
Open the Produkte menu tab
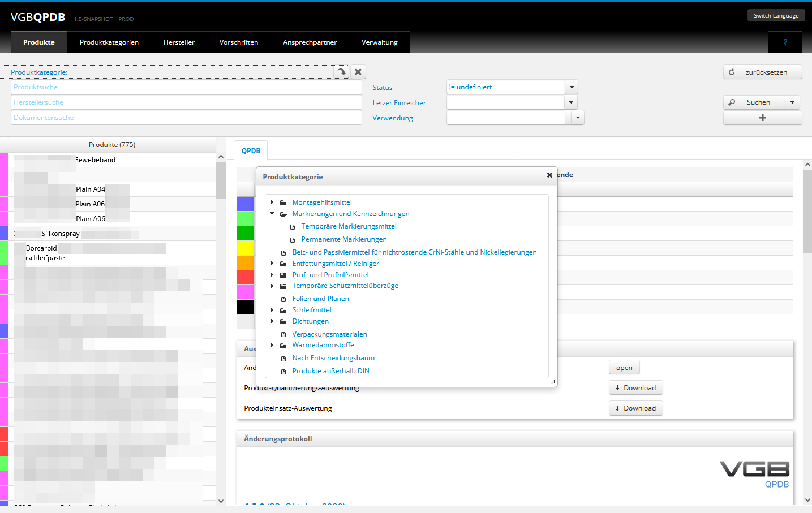[x=39, y=42]
